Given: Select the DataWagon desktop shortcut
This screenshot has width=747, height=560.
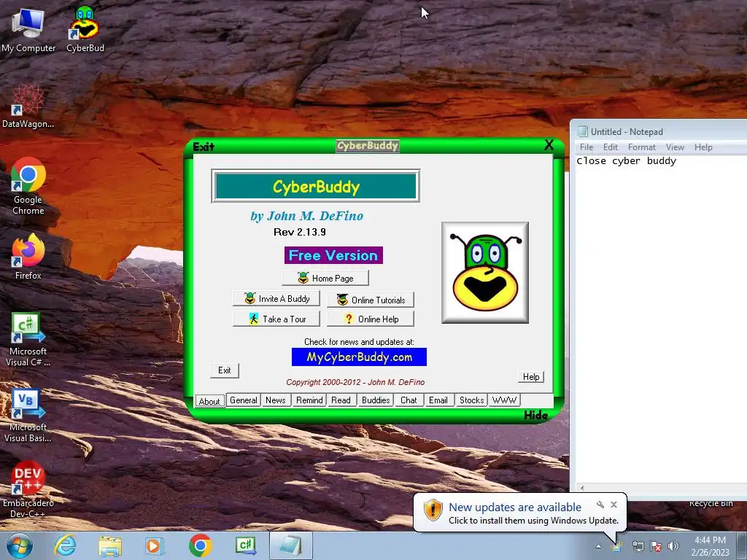Looking at the screenshot, I should tap(28, 106).
